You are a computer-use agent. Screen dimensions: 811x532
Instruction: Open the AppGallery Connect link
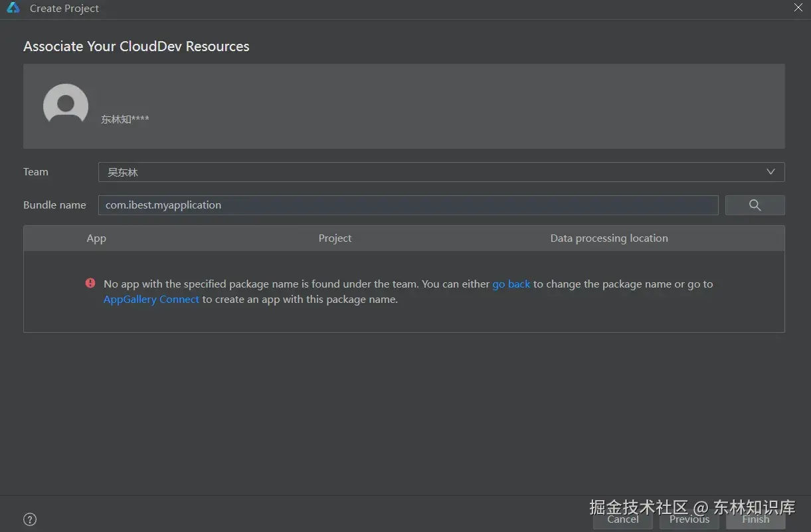pyautogui.click(x=151, y=300)
